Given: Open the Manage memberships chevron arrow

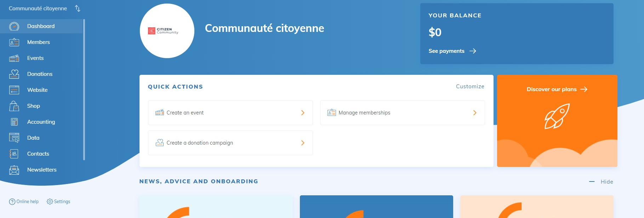Looking at the screenshot, I should [x=475, y=113].
